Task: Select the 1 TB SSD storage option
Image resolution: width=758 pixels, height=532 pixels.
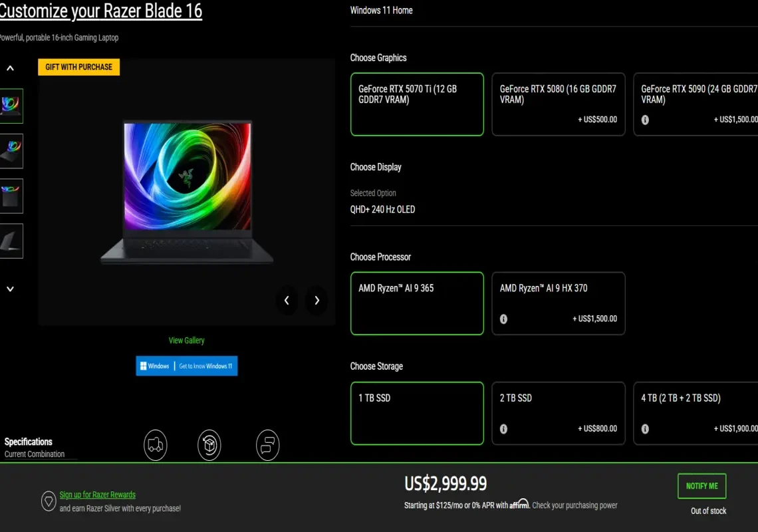Action: [417, 414]
